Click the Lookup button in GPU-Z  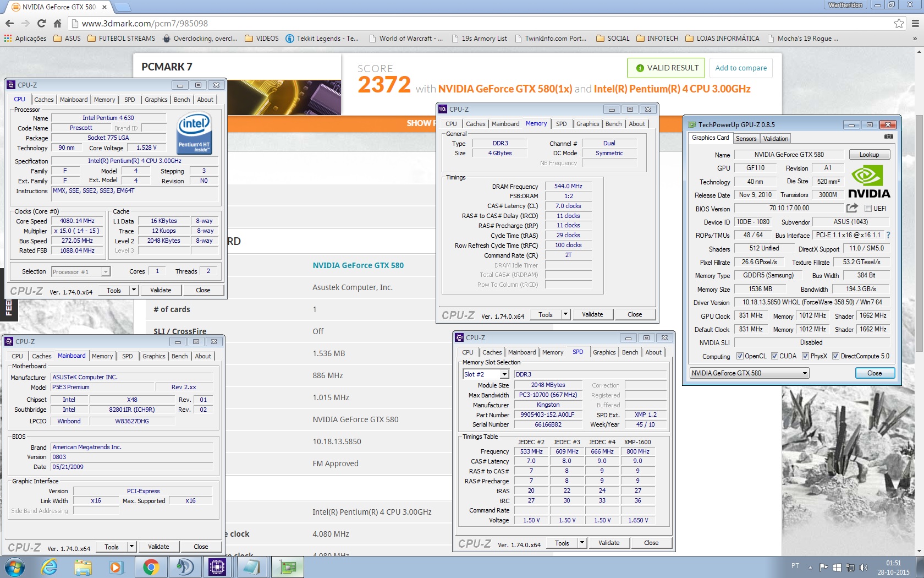click(870, 155)
